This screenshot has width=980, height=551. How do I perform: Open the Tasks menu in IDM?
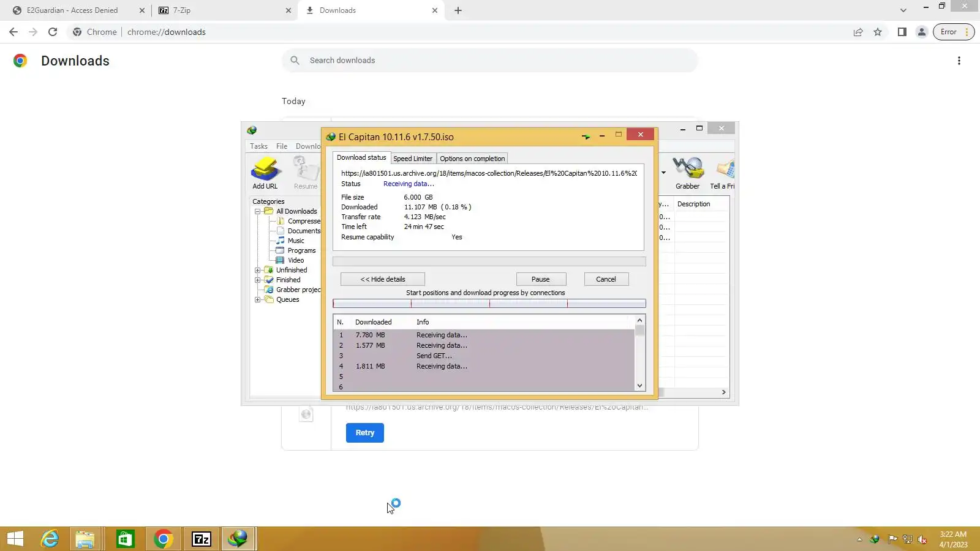(258, 146)
